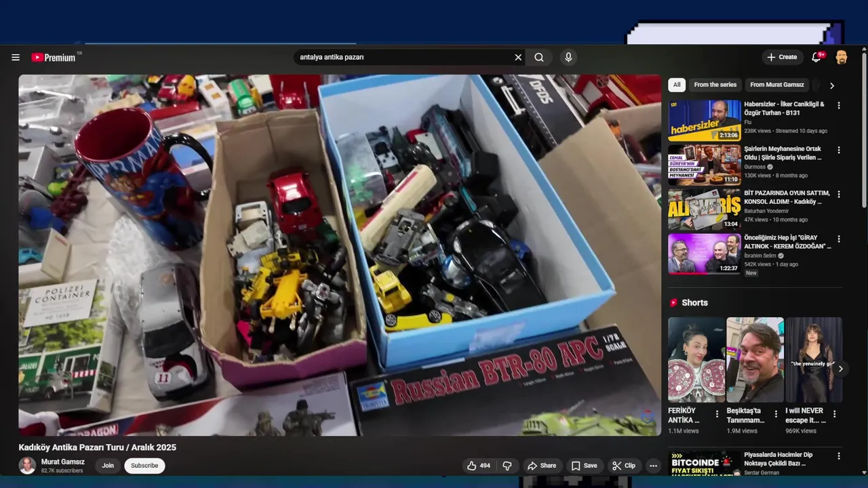The image size is (868, 488).
Task: Open options for Habersizler video
Action: tap(839, 106)
